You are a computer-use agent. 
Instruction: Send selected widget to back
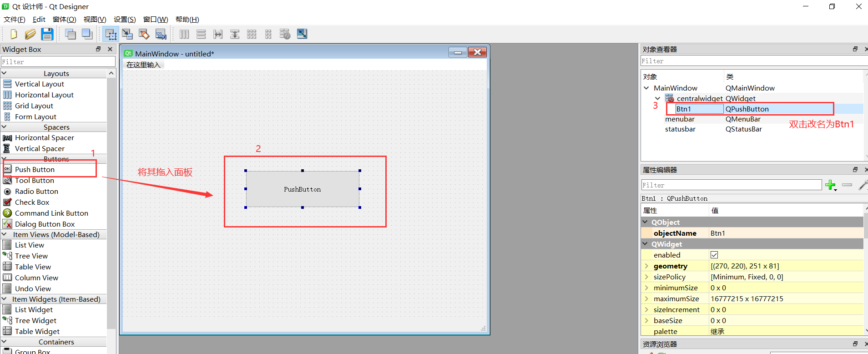coord(71,34)
